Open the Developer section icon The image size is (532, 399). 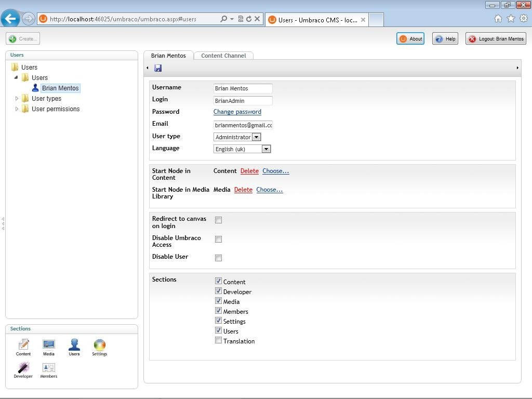(23, 370)
